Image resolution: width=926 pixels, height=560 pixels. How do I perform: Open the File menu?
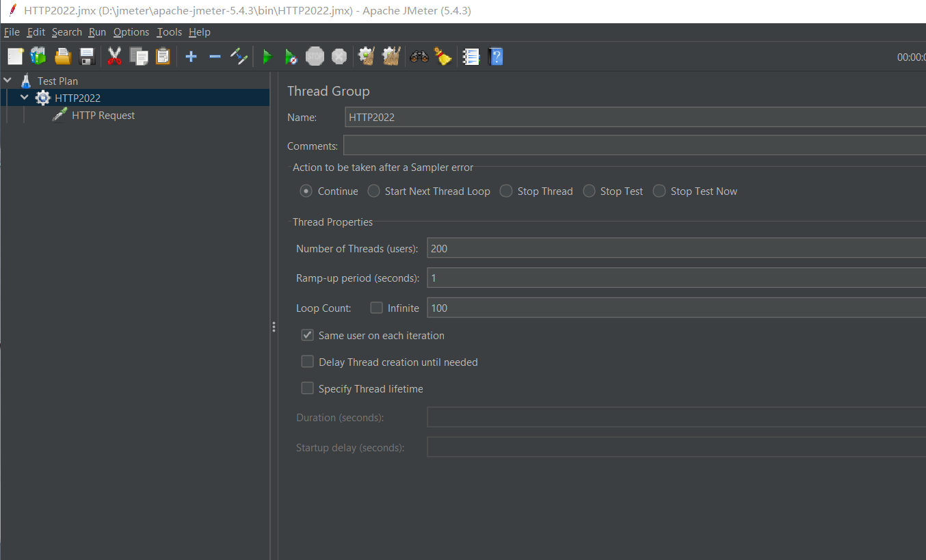(x=12, y=32)
